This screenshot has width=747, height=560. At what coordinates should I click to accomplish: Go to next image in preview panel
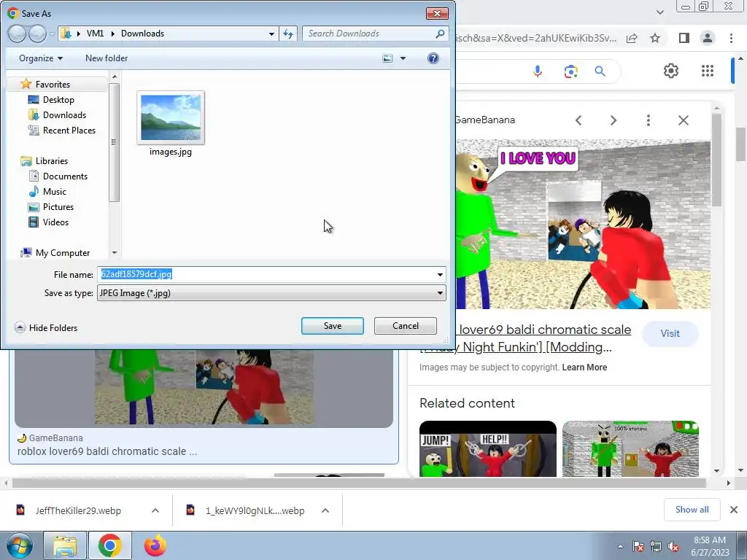pyautogui.click(x=613, y=120)
